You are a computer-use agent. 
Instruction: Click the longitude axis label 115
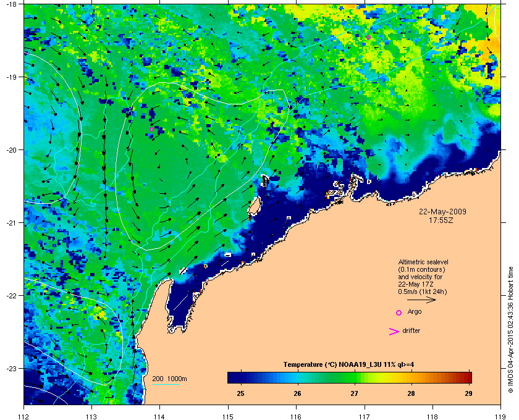coord(228,416)
